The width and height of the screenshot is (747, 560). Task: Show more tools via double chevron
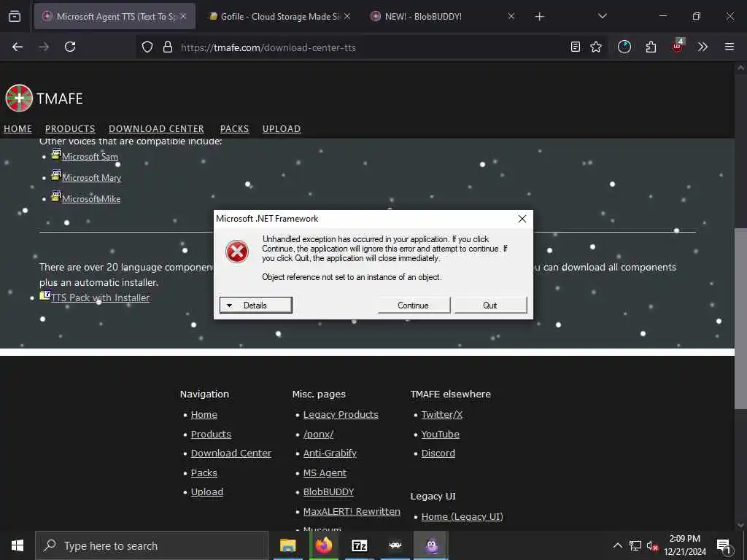pos(703,47)
